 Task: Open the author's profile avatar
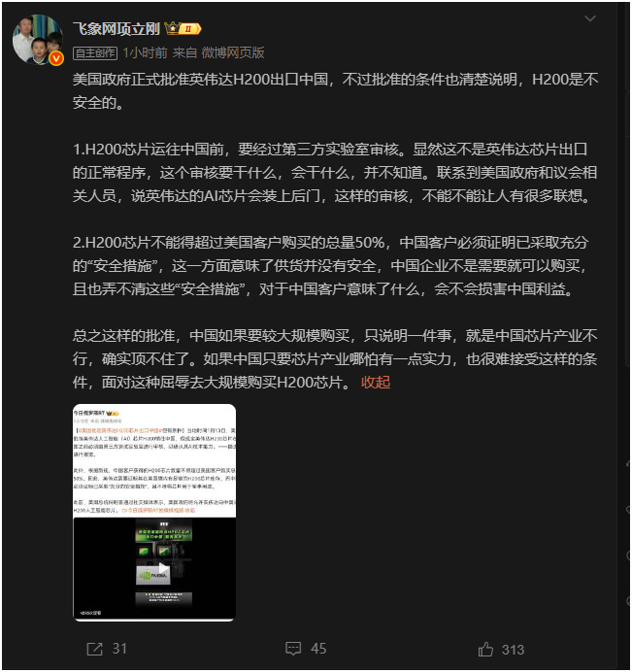37,40
